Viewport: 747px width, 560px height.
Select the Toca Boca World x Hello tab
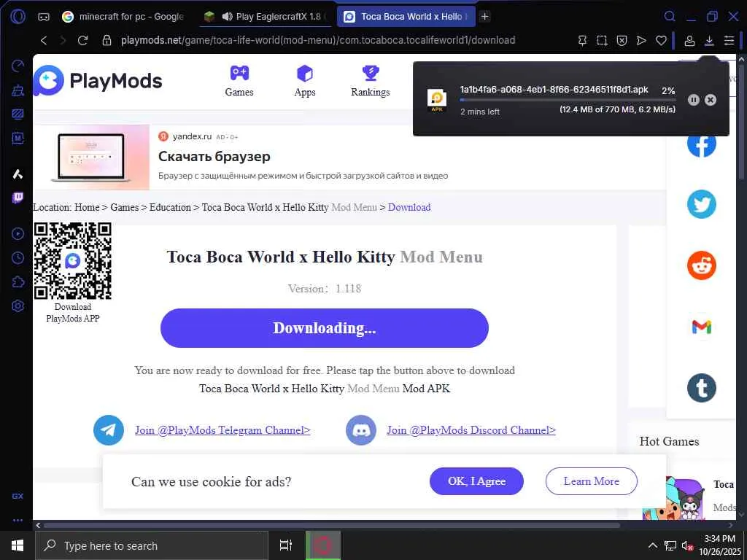click(x=406, y=17)
